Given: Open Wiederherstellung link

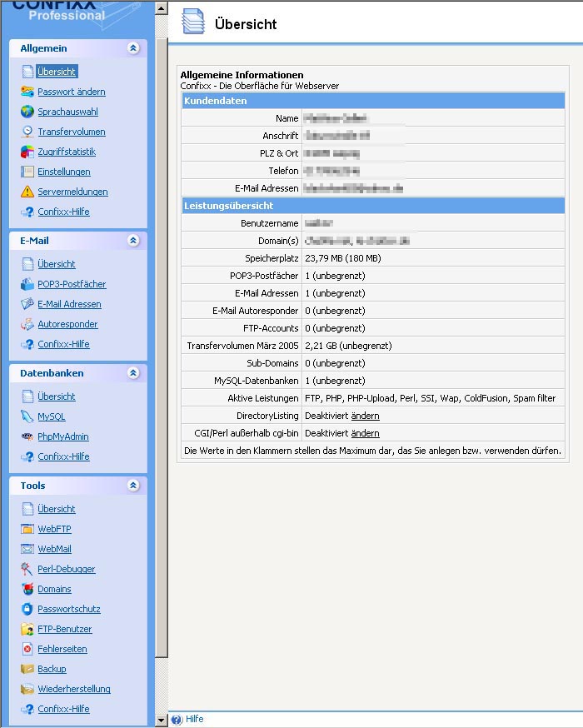Looking at the screenshot, I should (x=74, y=689).
